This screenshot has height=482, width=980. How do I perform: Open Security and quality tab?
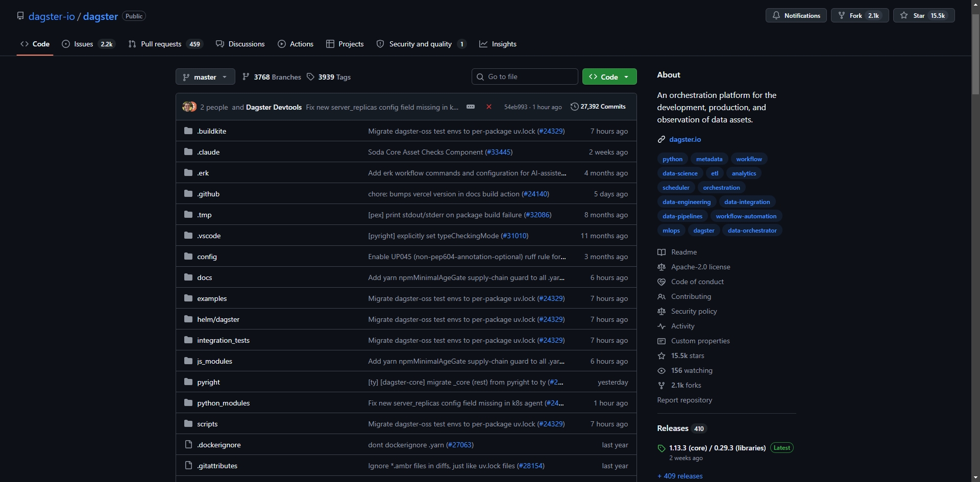click(421, 44)
